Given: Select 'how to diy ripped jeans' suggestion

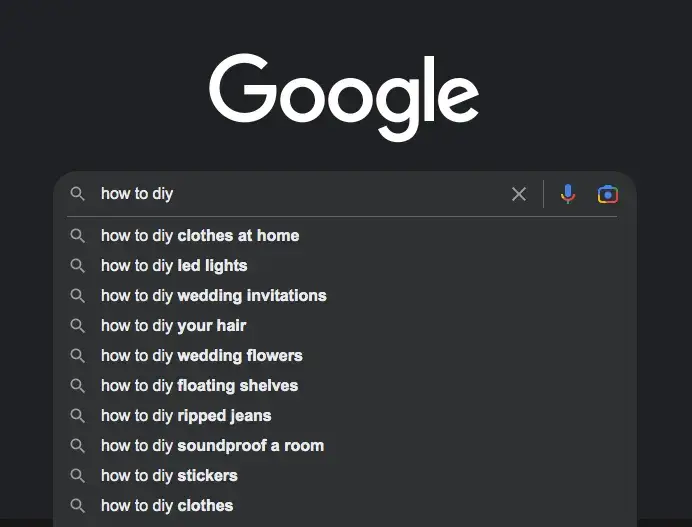Looking at the screenshot, I should tap(344, 416).
